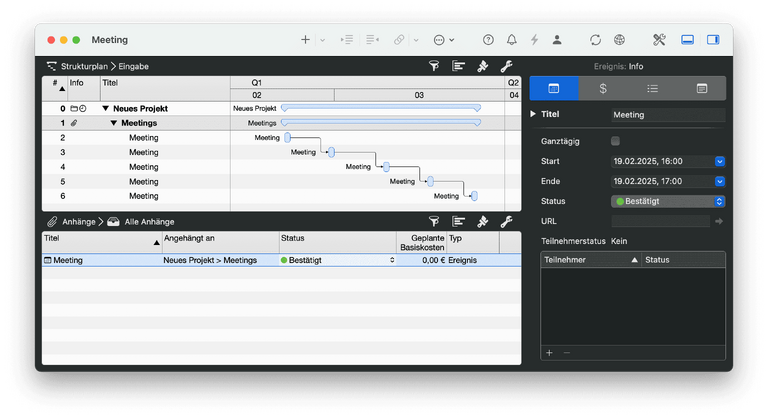Toggle the right inspector panel button

pos(713,40)
